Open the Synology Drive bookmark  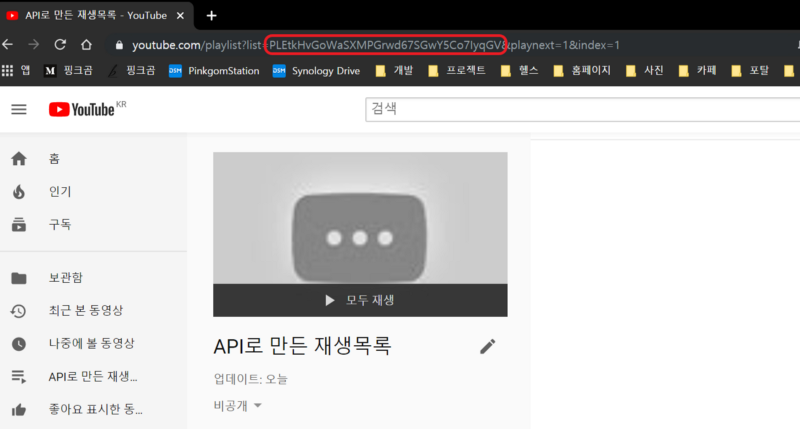point(317,70)
